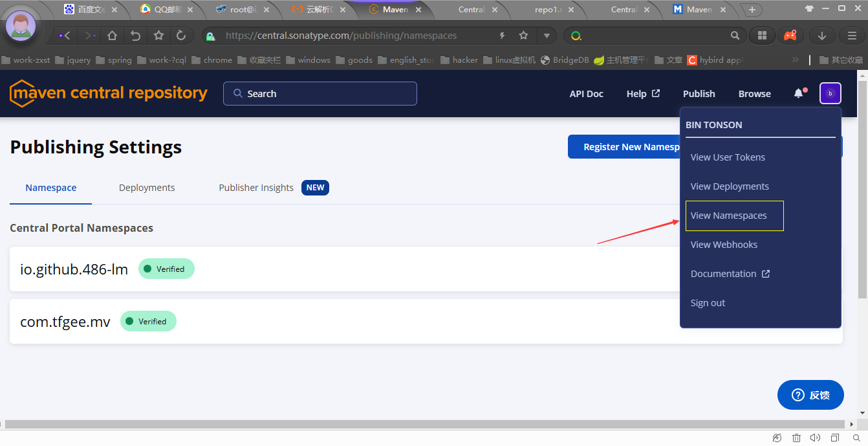The height and width of the screenshot is (446, 868).
Task: Click magnifier in browser search box
Action: pyautogui.click(x=735, y=36)
